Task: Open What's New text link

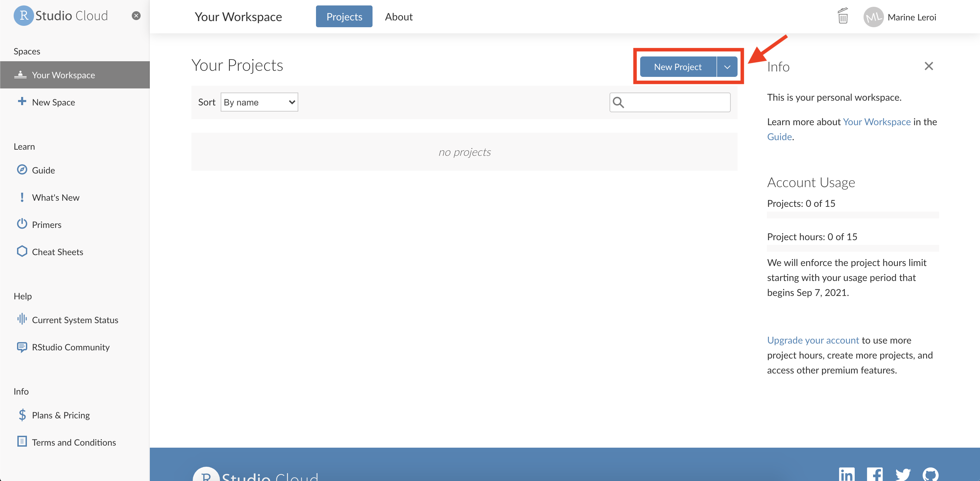Action: click(x=56, y=198)
